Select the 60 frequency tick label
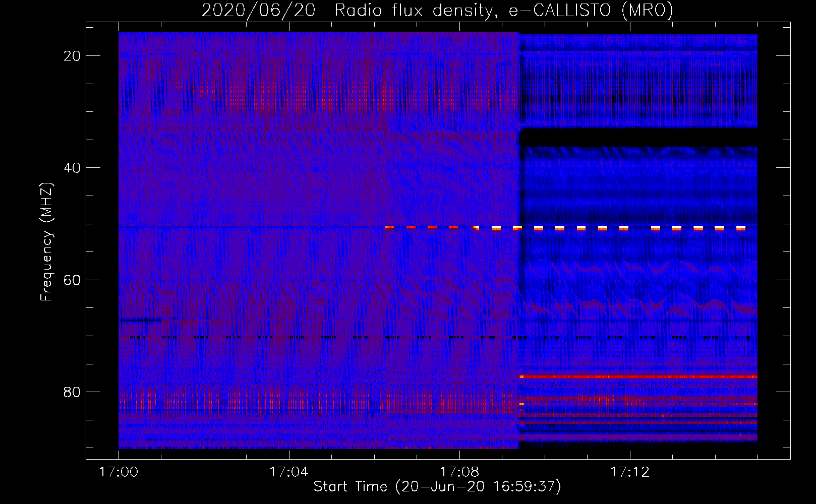The height and width of the screenshot is (504, 816). tap(72, 280)
